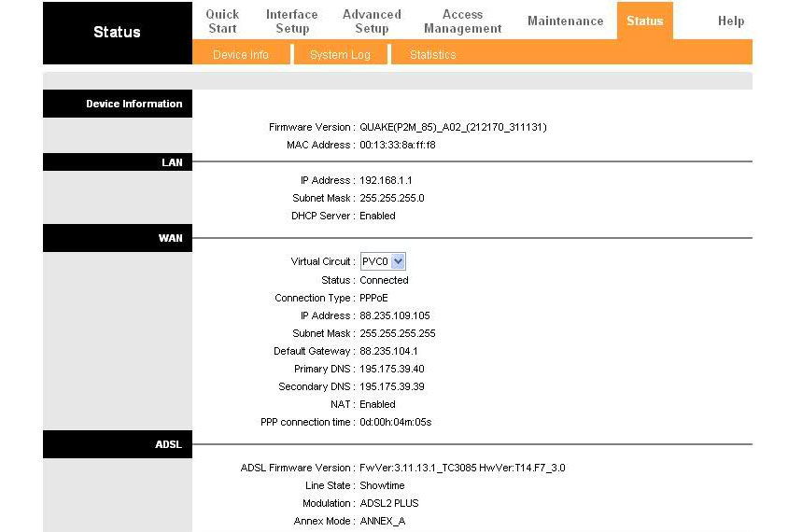Screen dimensions: 788x532
Task: Open Statistics sub-tab
Action: pos(432,54)
